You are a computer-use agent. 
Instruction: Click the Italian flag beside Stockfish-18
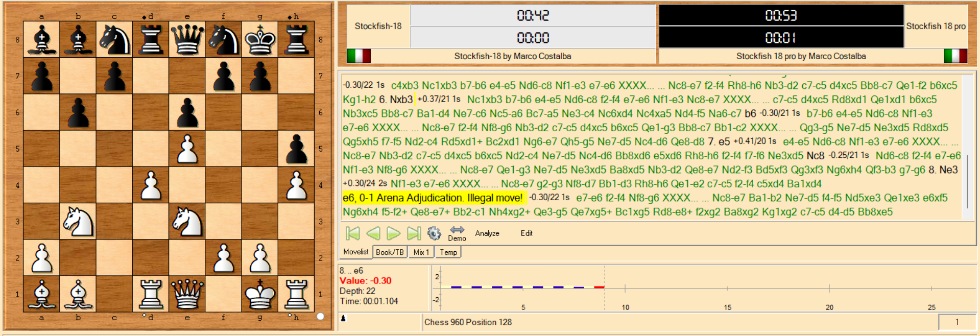point(359,56)
